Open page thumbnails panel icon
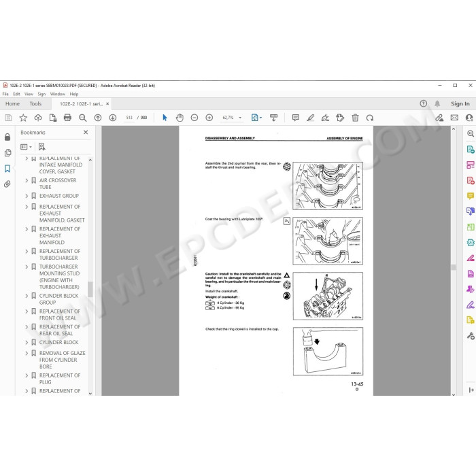Image resolution: width=476 pixels, height=476 pixels. pos(8,153)
